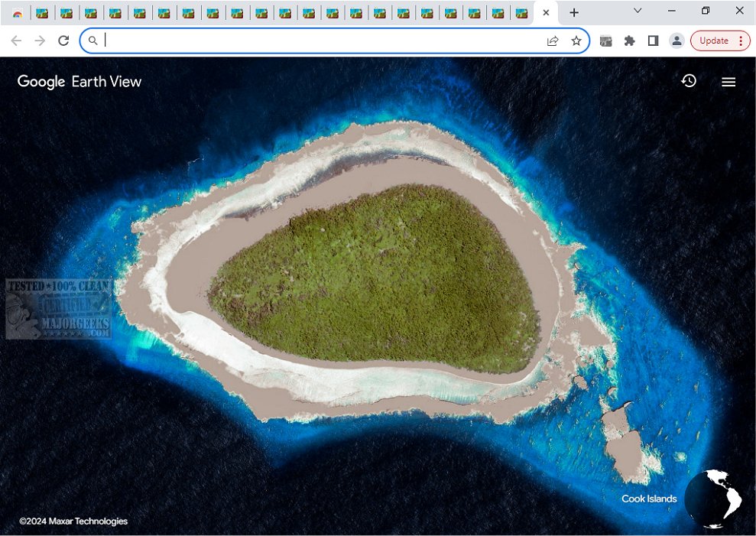Go forward with the forward arrow
Screen dimensions: 756x536
40,41
